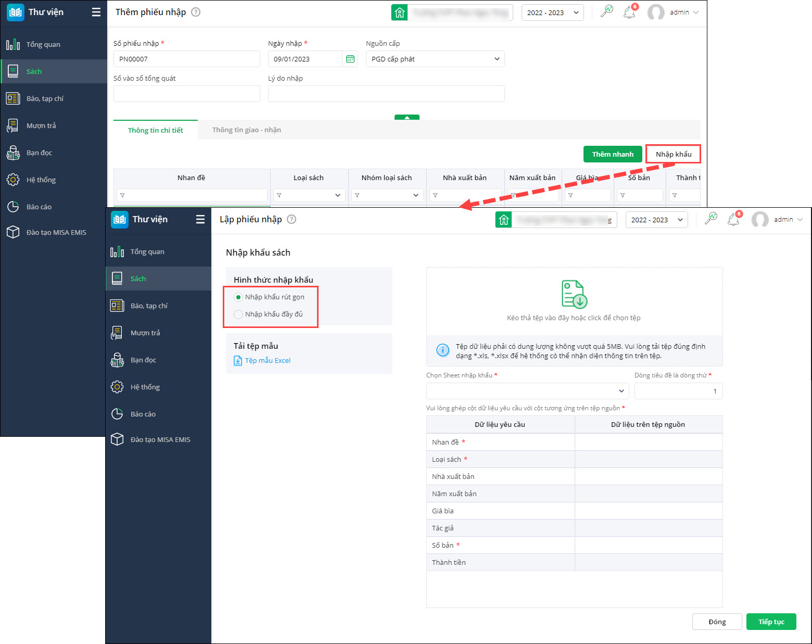The image size is (812, 644).
Task: Click green home icon in front window header
Action: [503, 220]
